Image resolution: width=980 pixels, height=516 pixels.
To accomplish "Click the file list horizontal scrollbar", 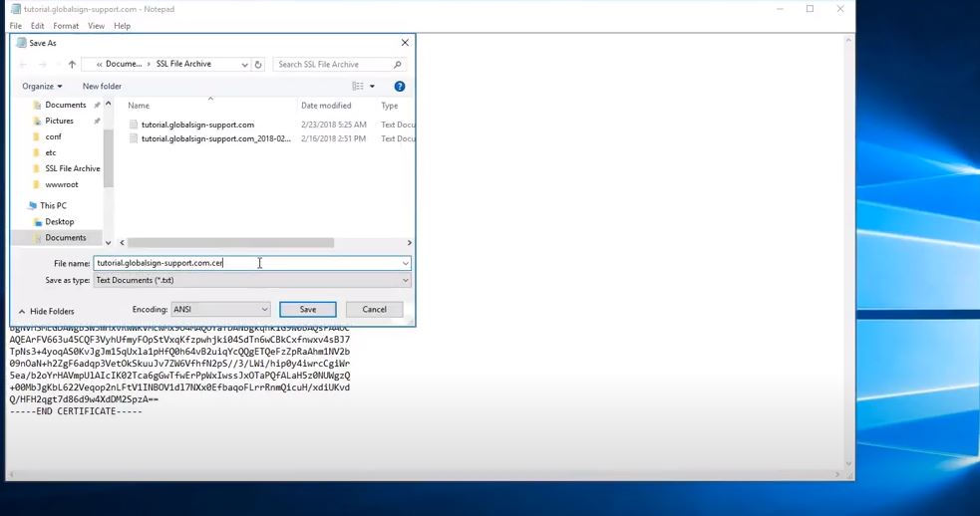I will click(230, 242).
